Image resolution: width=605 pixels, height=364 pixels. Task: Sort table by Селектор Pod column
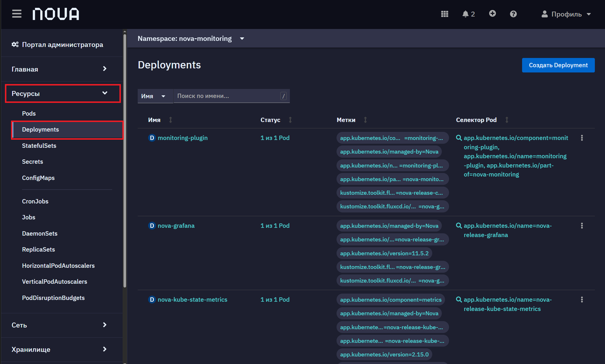(x=482, y=120)
